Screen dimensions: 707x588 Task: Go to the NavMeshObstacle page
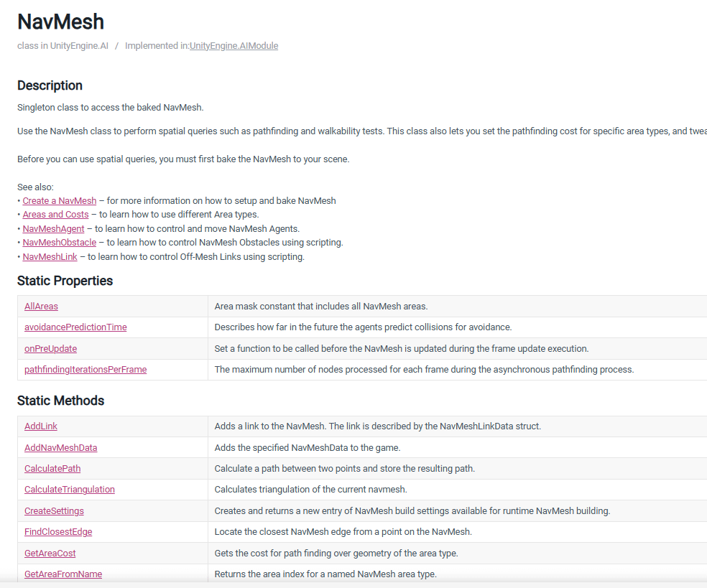click(x=59, y=243)
